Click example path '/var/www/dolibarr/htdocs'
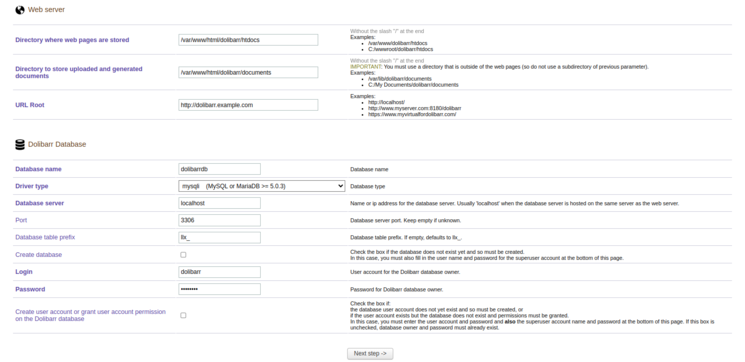The height and width of the screenshot is (362, 745). point(398,43)
